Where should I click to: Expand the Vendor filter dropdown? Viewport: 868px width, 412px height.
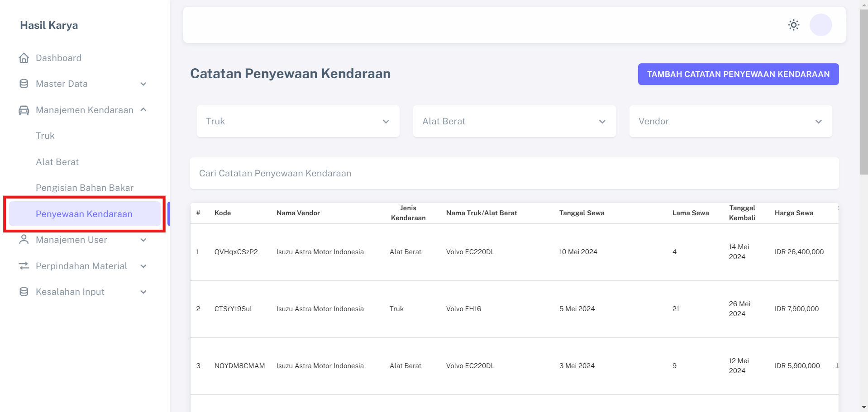coord(730,121)
